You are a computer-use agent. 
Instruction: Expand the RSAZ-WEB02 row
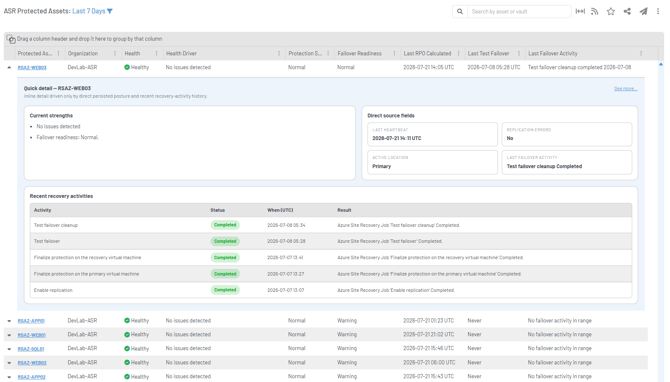click(x=9, y=363)
